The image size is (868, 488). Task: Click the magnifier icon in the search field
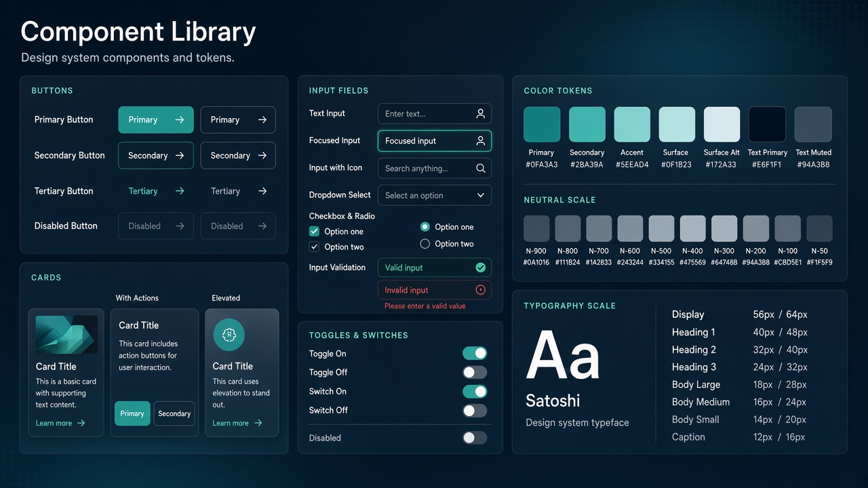coord(480,168)
